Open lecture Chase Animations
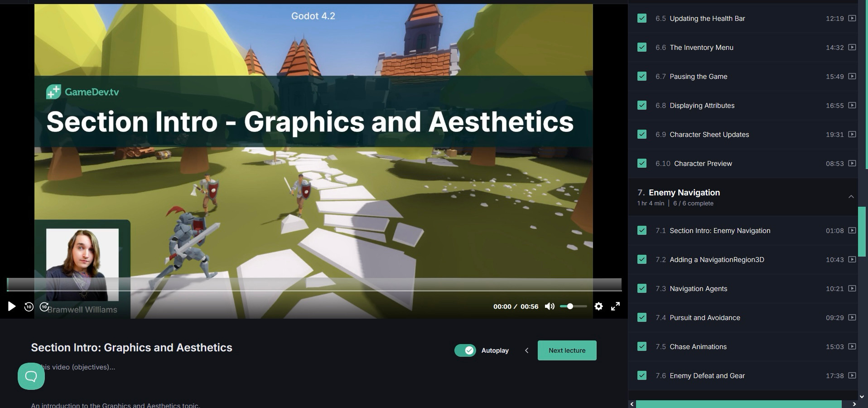868x408 pixels. point(698,347)
